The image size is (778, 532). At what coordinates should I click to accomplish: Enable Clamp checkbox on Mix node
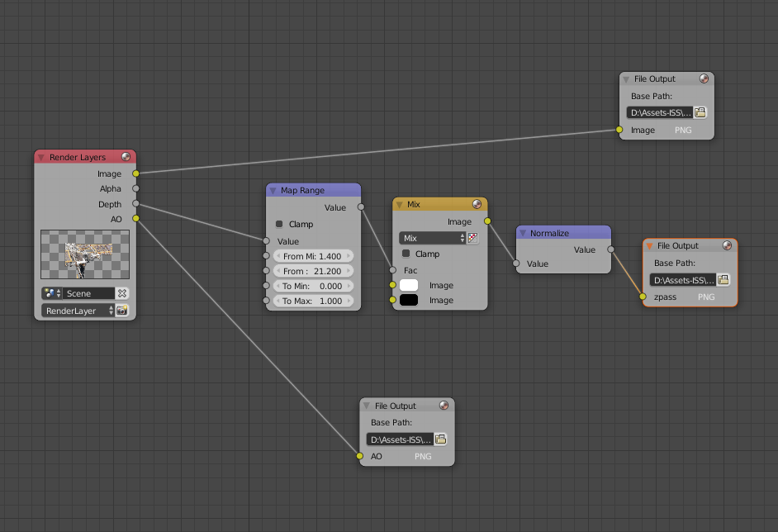point(406,254)
